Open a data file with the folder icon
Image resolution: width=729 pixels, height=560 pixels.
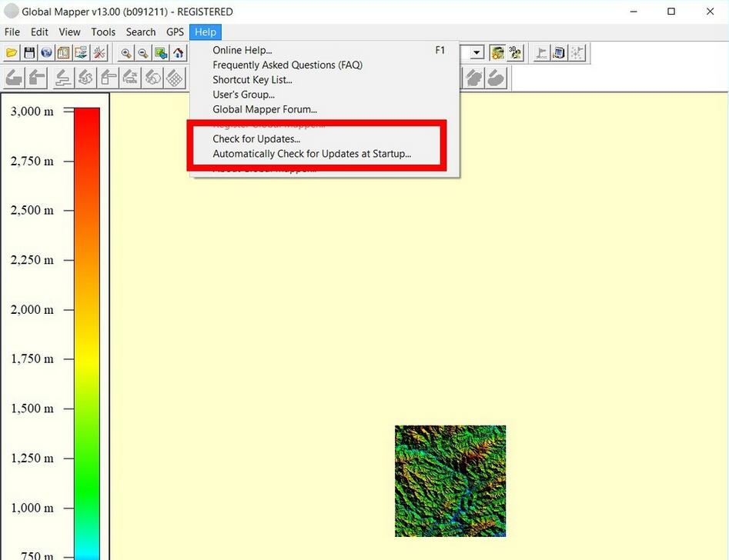(11, 52)
